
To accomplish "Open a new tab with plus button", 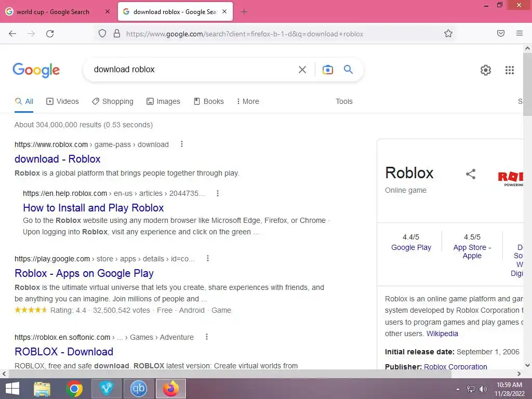I will pyautogui.click(x=244, y=12).
